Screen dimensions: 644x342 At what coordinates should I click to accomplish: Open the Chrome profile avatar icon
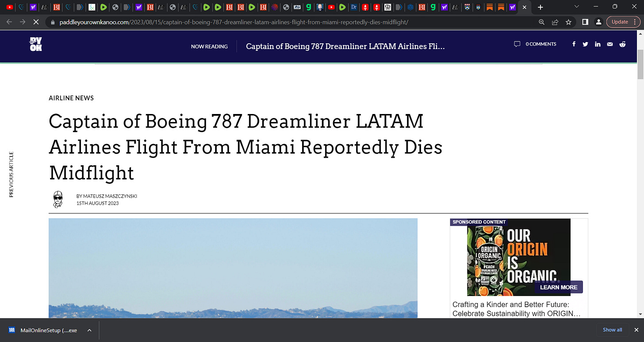click(598, 22)
